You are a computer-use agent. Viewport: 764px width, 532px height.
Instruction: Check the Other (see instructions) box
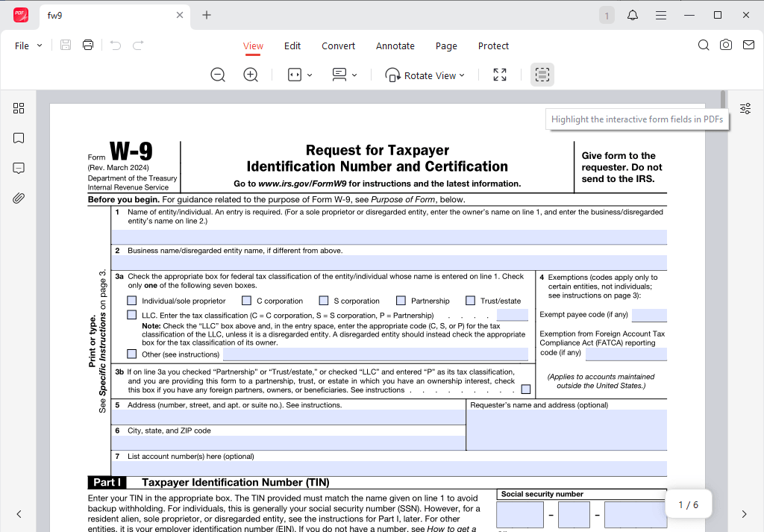(x=131, y=354)
